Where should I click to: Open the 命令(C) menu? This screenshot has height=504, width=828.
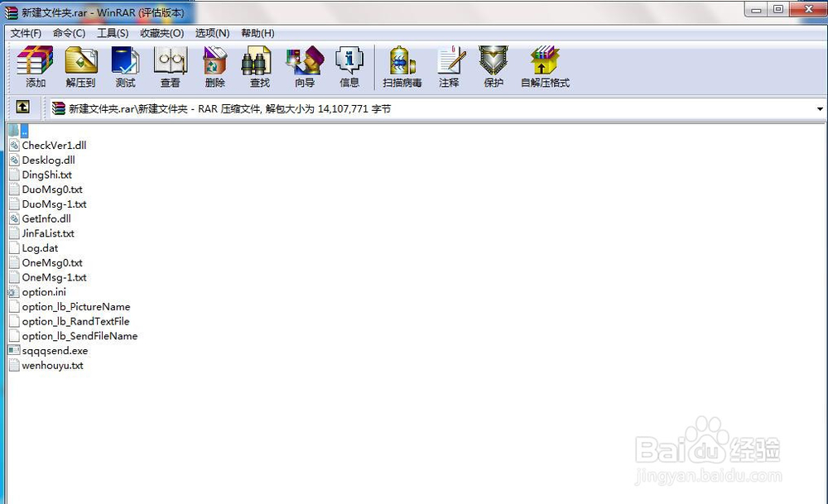(70, 33)
